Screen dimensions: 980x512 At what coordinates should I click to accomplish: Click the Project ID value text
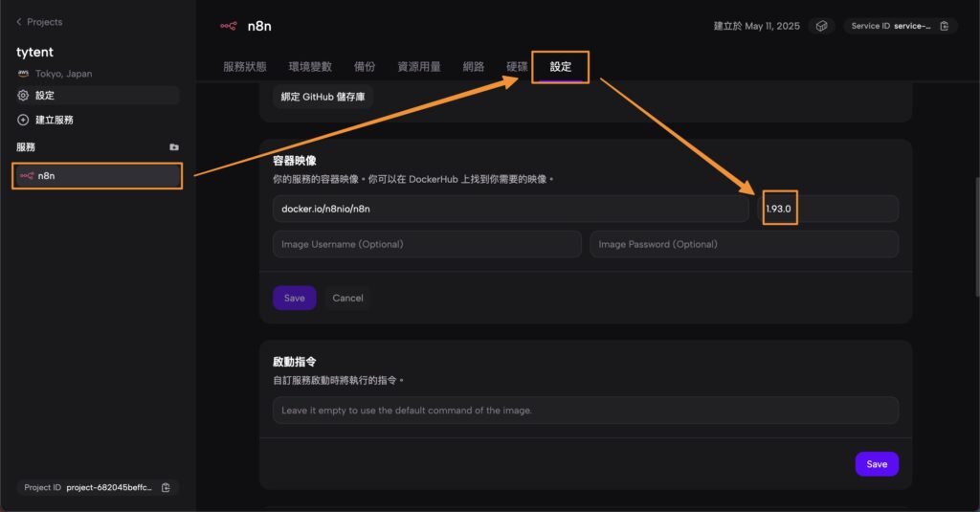tap(109, 488)
